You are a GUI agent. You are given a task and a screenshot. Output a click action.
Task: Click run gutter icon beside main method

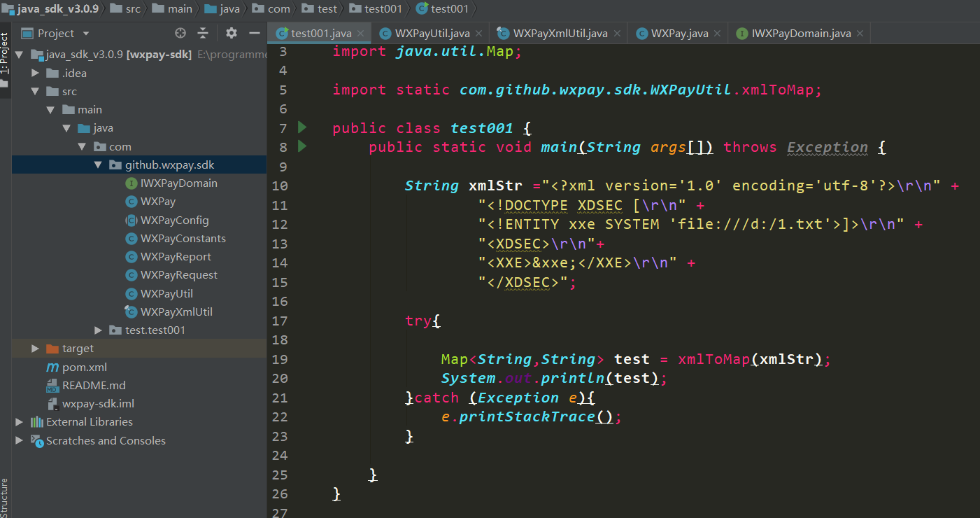[302, 146]
